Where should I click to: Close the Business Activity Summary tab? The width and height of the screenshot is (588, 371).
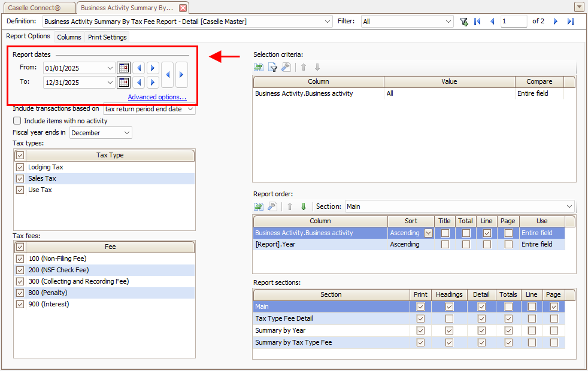tap(183, 8)
